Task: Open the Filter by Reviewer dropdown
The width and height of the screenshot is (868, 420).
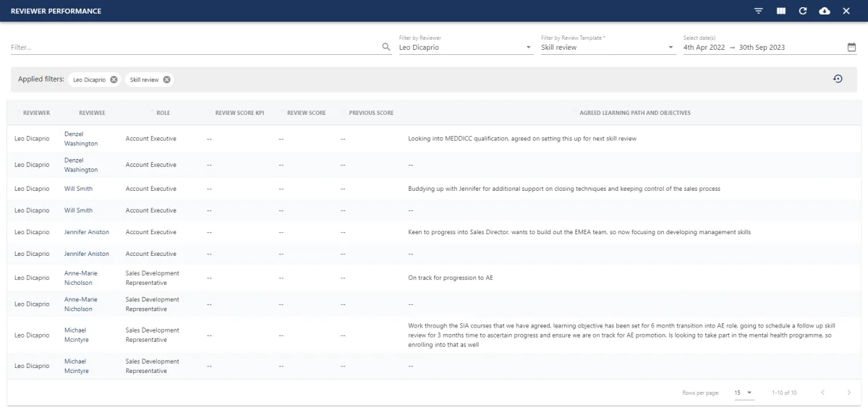Action: click(466, 48)
